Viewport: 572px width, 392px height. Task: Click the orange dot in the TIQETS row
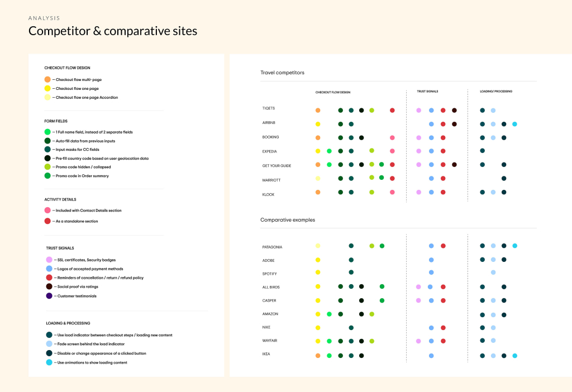318,111
